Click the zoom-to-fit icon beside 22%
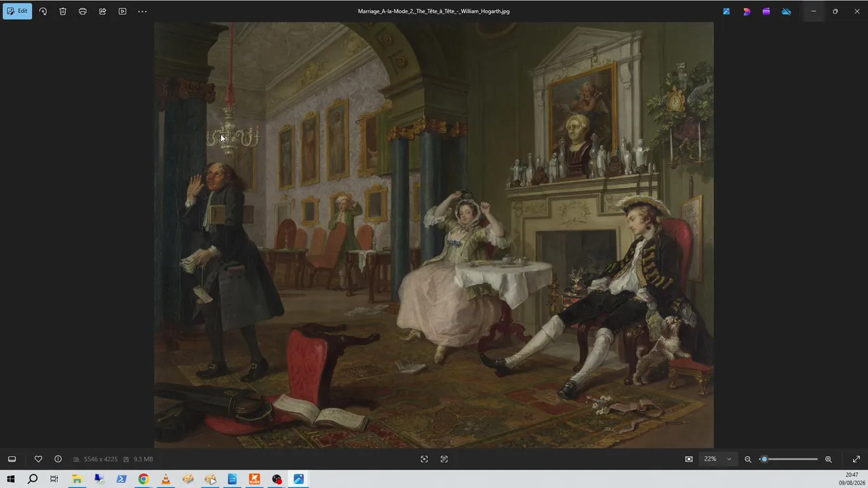The height and width of the screenshot is (488, 868). 689,459
